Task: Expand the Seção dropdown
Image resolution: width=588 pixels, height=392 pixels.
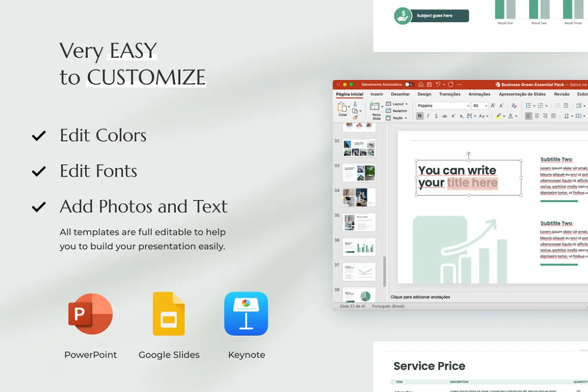Action: pyautogui.click(x=406, y=118)
